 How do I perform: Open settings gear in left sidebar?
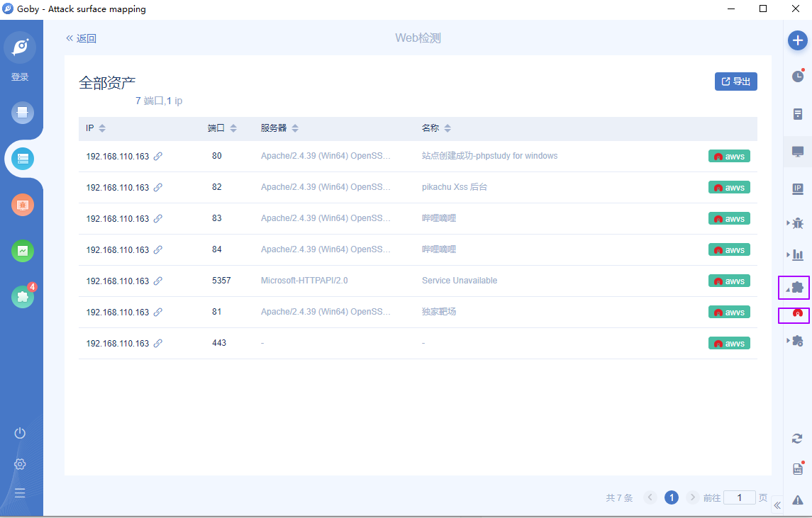coord(20,463)
